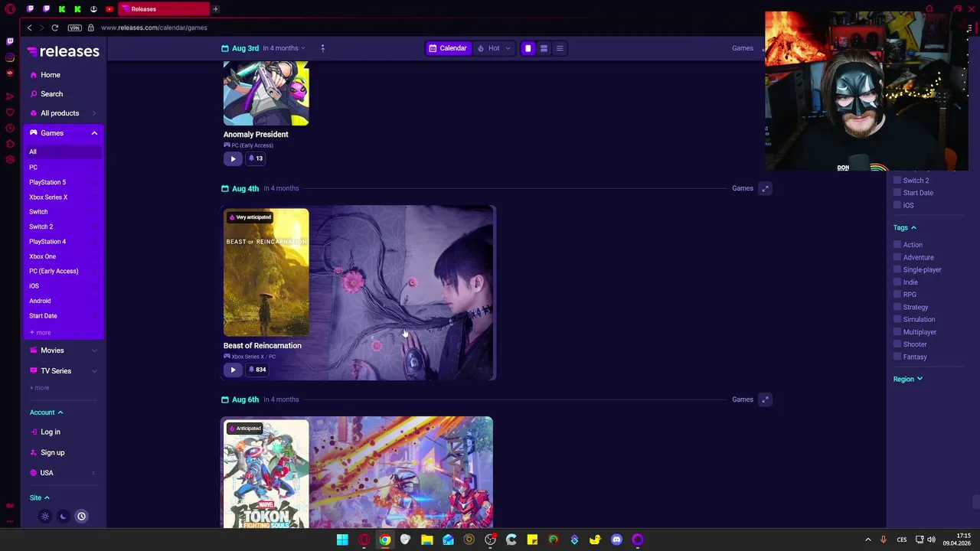Select PlayStation 5 in Games list
980x551 pixels.
[47, 182]
